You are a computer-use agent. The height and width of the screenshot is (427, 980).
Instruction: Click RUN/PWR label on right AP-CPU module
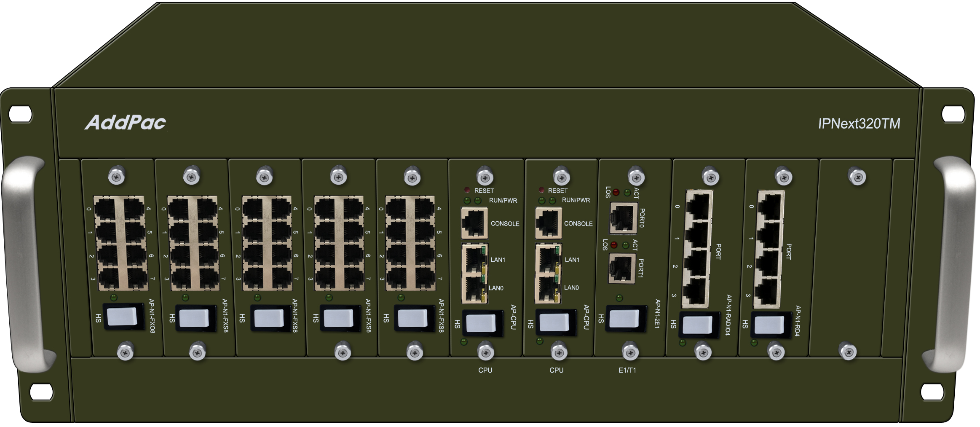click(576, 200)
